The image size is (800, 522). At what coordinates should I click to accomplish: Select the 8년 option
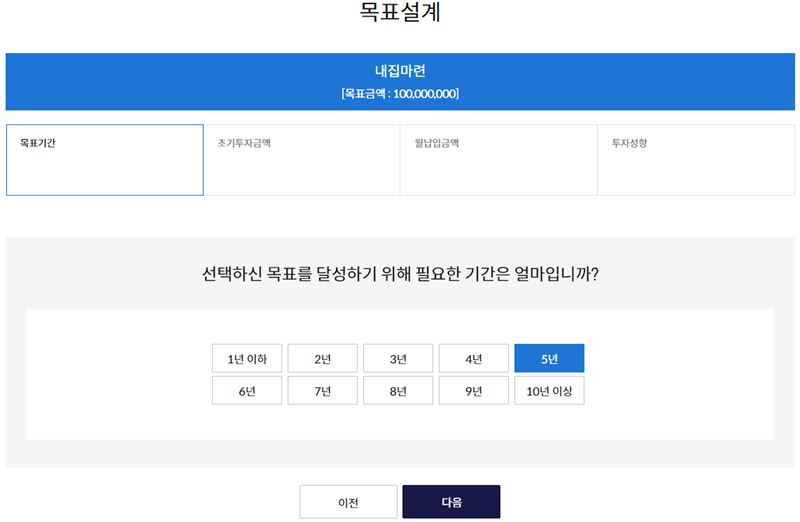point(398,390)
